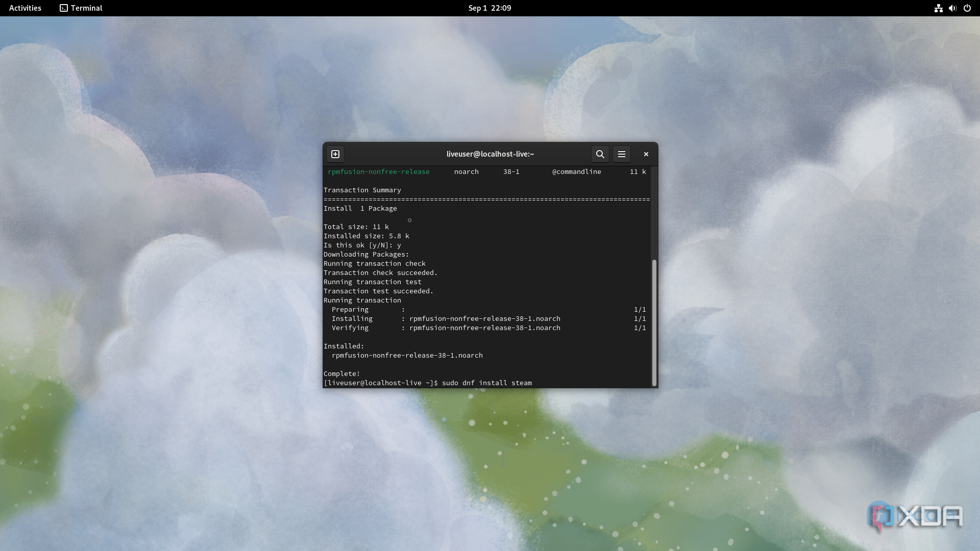Click the sudo dnf install steam command
The width and height of the screenshot is (980, 551).
486,383
